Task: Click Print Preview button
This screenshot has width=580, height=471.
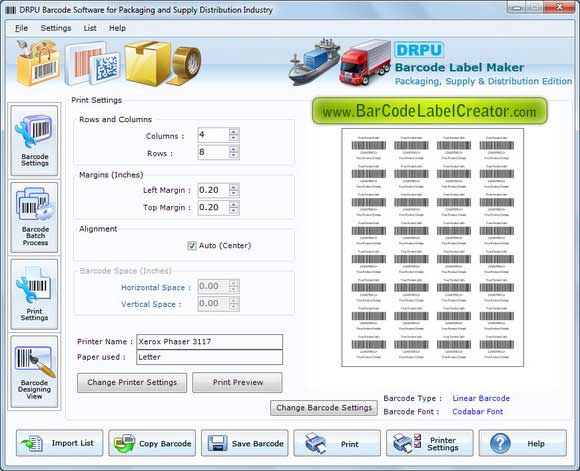Action: (237, 383)
